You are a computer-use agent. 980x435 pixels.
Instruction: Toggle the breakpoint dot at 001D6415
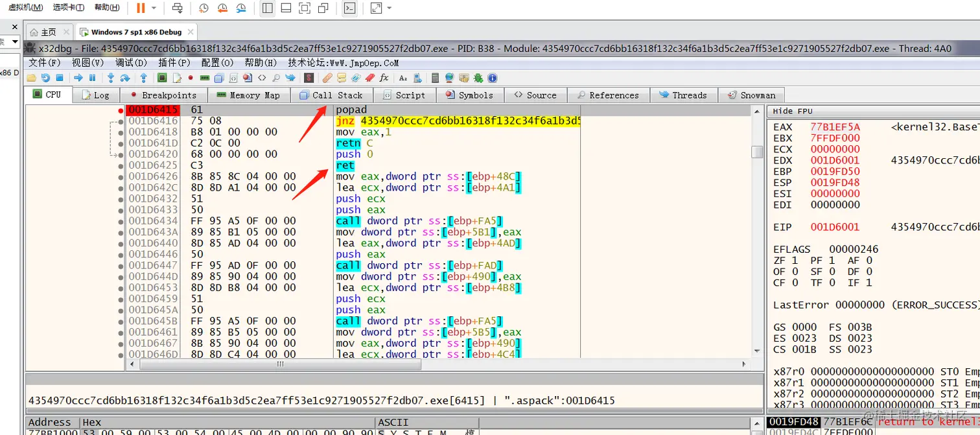click(x=121, y=110)
